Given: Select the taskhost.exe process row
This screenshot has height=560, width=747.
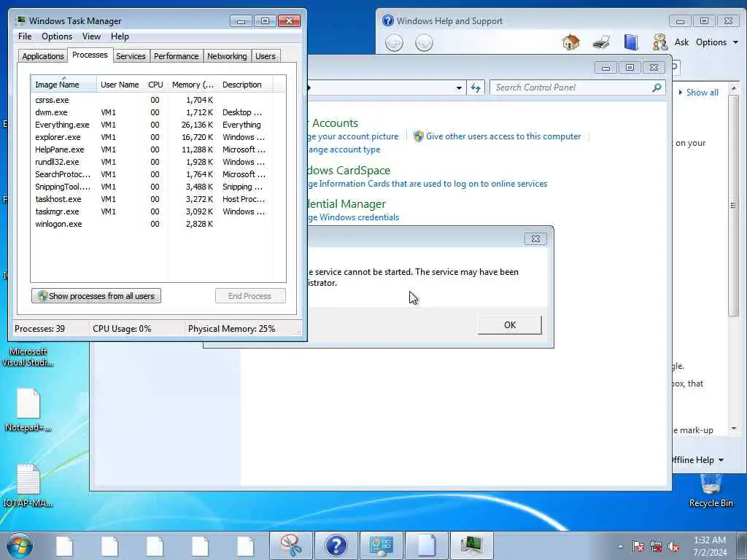Looking at the screenshot, I should tap(152, 199).
